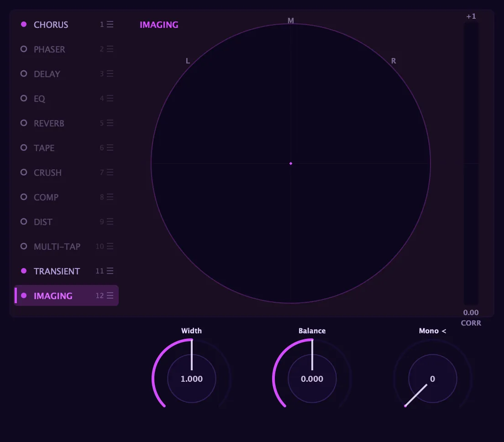The height and width of the screenshot is (442, 504).
Task: Click the Balance label
Action: [312, 331]
